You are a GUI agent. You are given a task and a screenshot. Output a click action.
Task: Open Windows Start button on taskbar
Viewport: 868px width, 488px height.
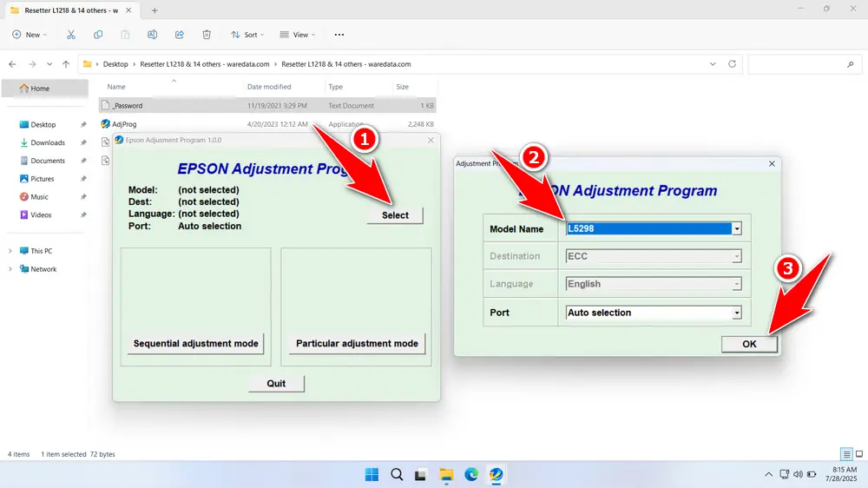pyautogui.click(x=372, y=474)
